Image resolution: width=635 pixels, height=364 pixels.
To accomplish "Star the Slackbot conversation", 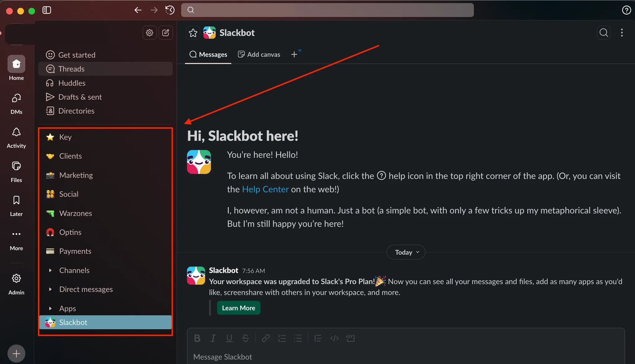I will click(193, 33).
